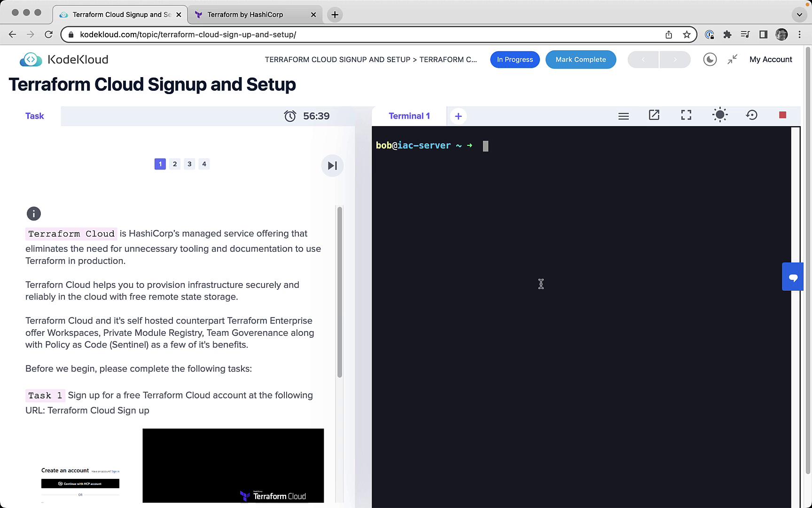The height and width of the screenshot is (508, 812).
Task: Open the My Account menu
Action: (x=771, y=60)
